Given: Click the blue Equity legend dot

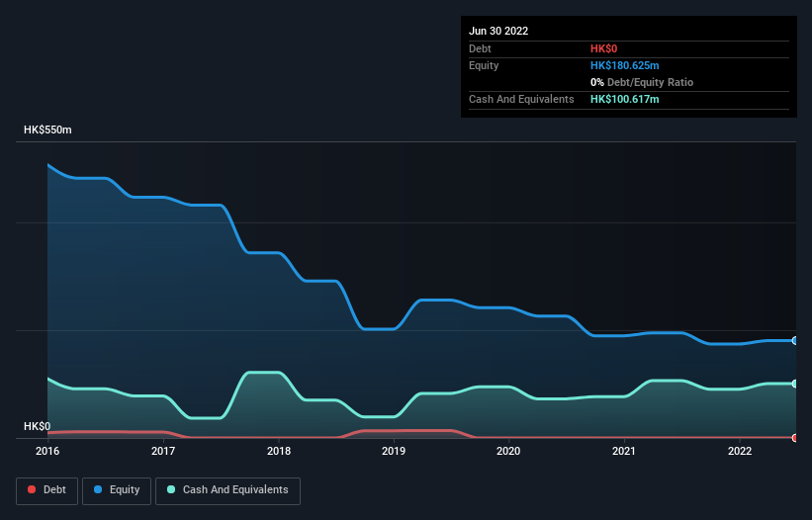Looking at the screenshot, I should point(98,489).
